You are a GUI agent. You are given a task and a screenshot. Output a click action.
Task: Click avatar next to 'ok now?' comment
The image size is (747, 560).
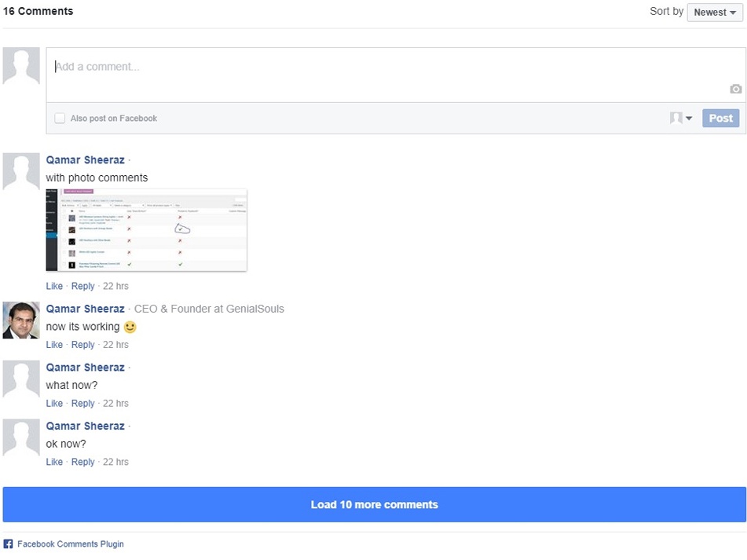[21, 438]
